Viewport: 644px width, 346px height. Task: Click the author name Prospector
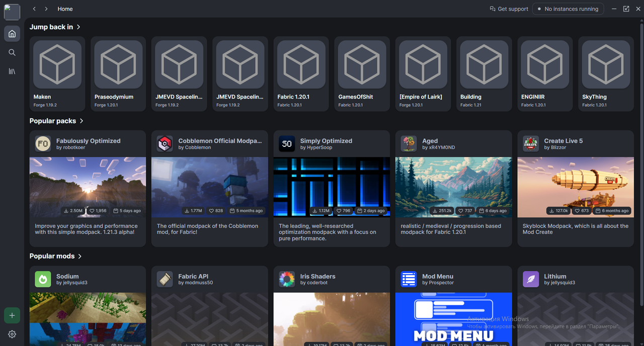(x=441, y=283)
